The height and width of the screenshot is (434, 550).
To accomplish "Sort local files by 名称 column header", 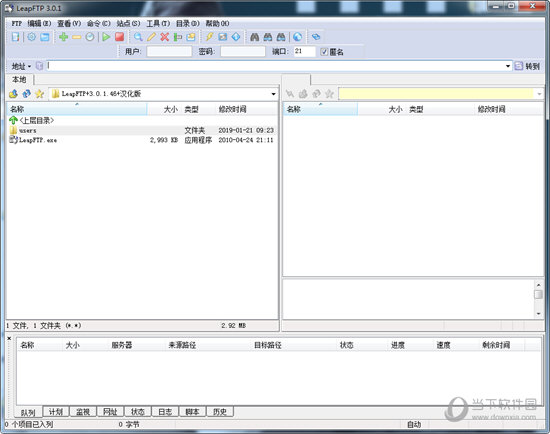I will tap(77, 109).
